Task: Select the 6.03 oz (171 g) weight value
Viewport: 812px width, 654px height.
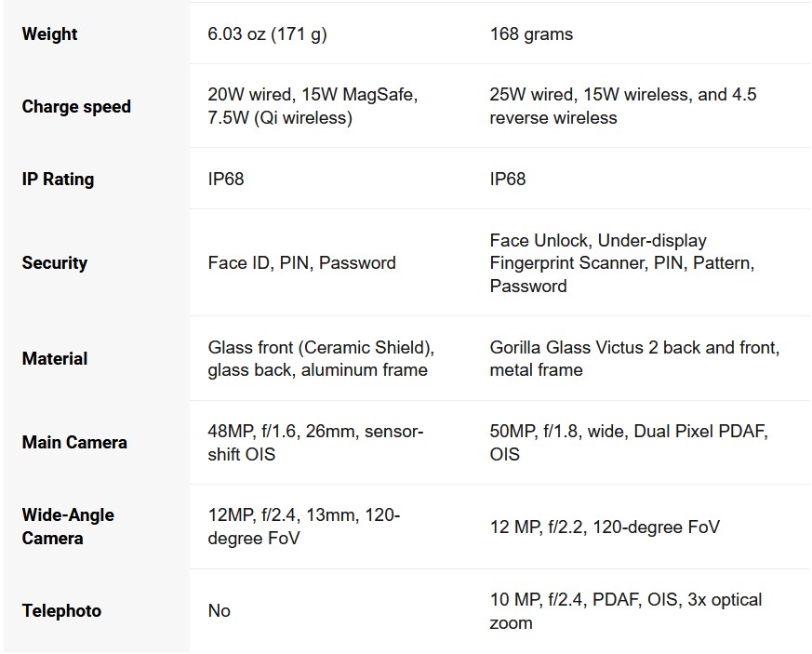Action: tap(267, 34)
